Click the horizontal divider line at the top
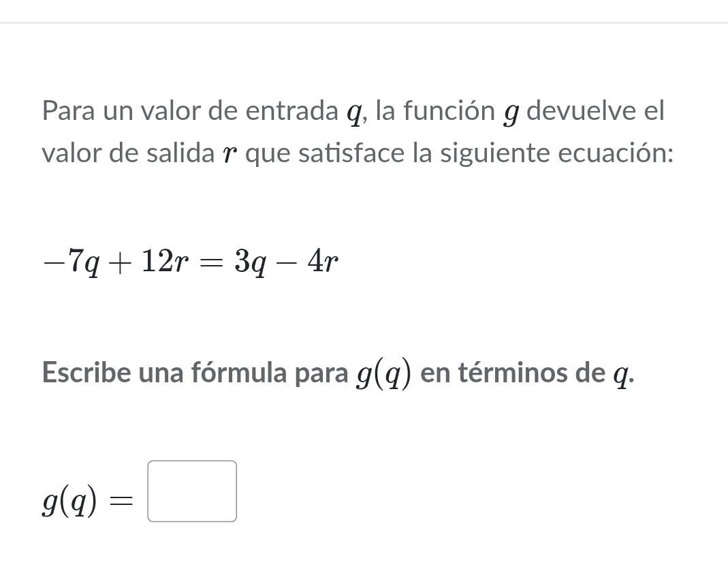Viewport: 728px width, 584px height. pos(364,22)
